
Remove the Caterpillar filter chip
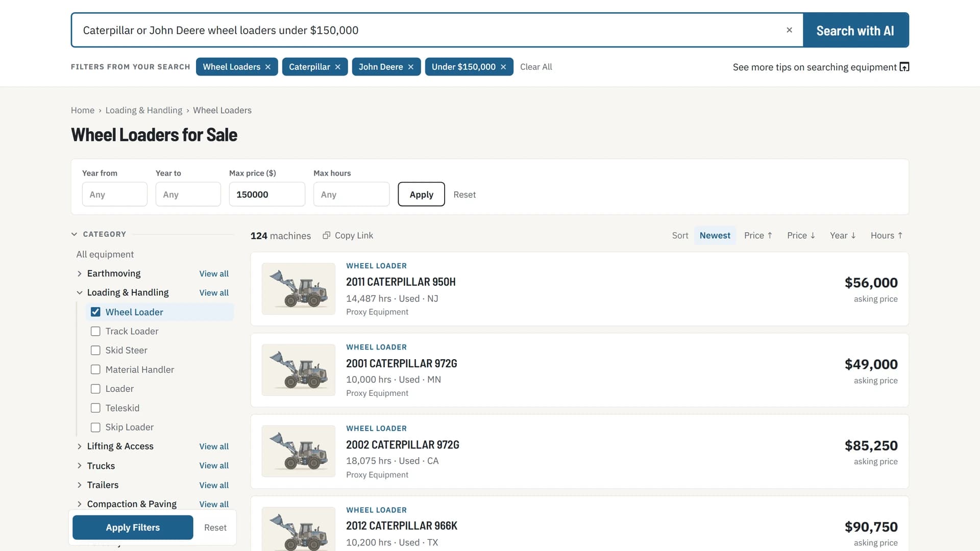coord(338,67)
